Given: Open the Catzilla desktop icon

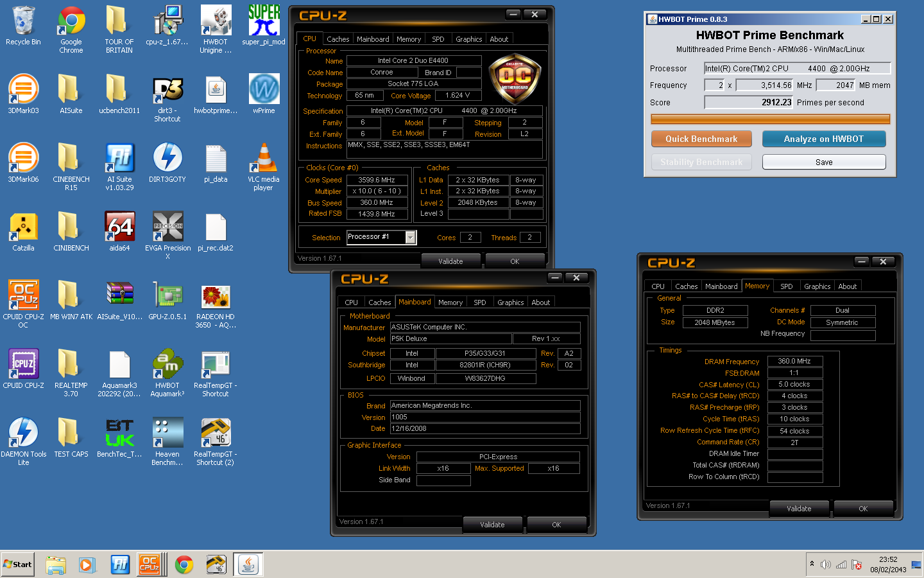Looking at the screenshot, I should coord(23,231).
